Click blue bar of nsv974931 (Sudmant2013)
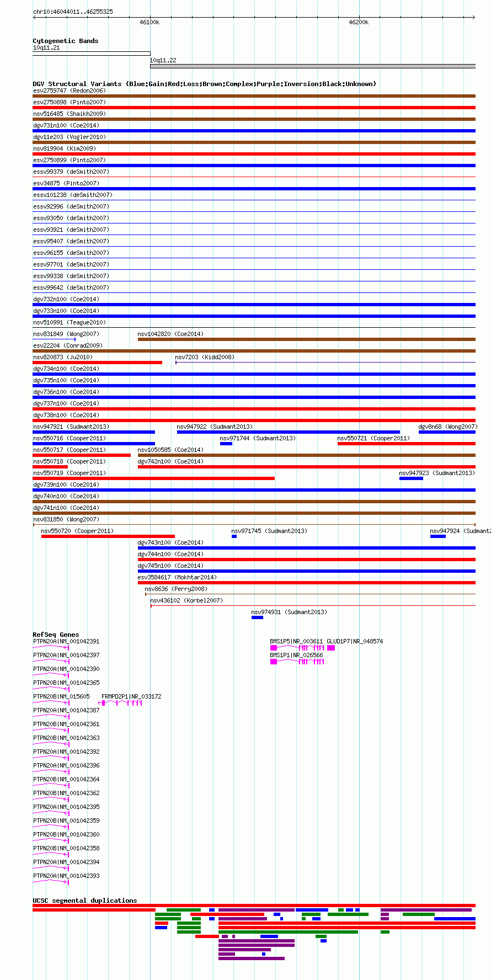491x980 pixels. (x=257, y=617)
